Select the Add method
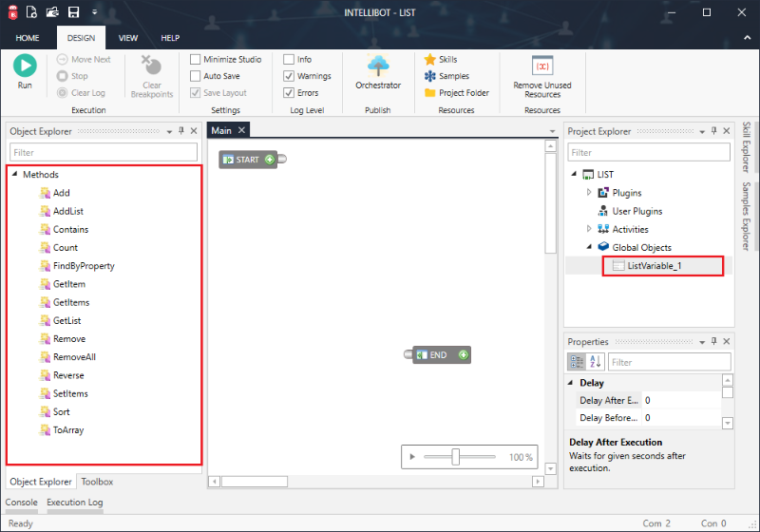This screenshot has height=532, width=760. click(x=61, y=193)
